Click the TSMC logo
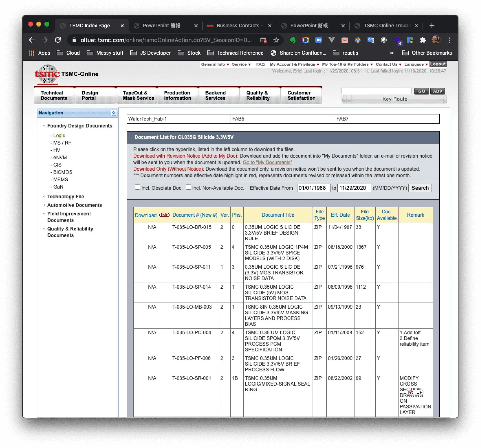This screenshot has width=481, height=448. tap(47, 74)
